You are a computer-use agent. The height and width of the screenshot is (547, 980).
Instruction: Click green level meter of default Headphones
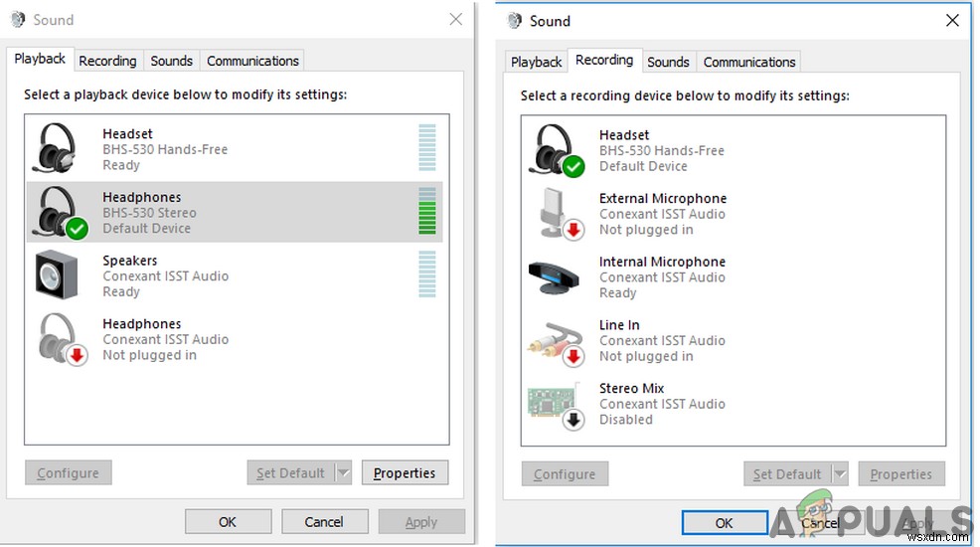pyautogui.click(x=427, y=211)
